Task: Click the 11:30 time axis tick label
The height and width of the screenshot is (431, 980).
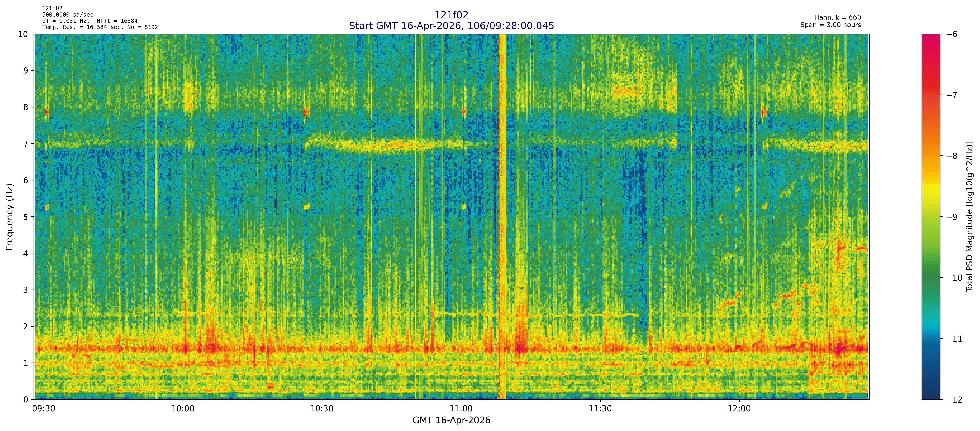Action: tap(600, 409)
